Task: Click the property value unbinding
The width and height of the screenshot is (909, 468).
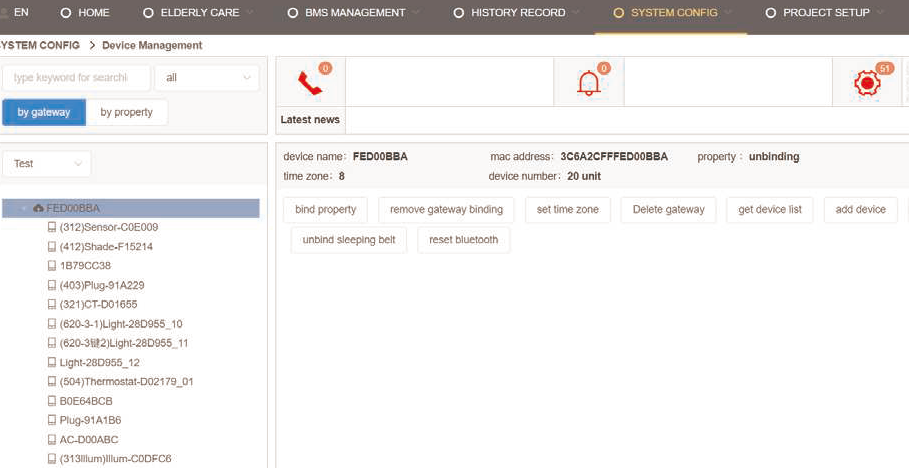Action: click(774, 157)
